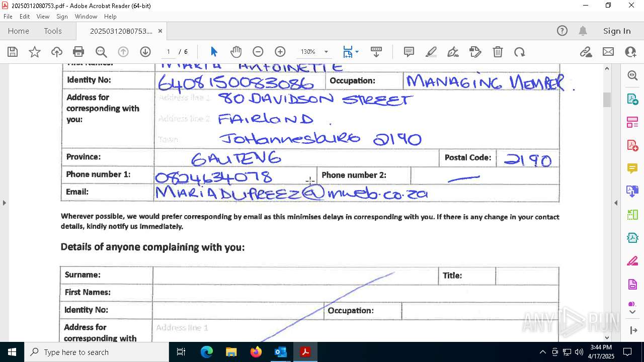Show hidden system tray icons
The width and height of the screenshot is (644, 362).
pyautogui.click(x=542, y=352)
